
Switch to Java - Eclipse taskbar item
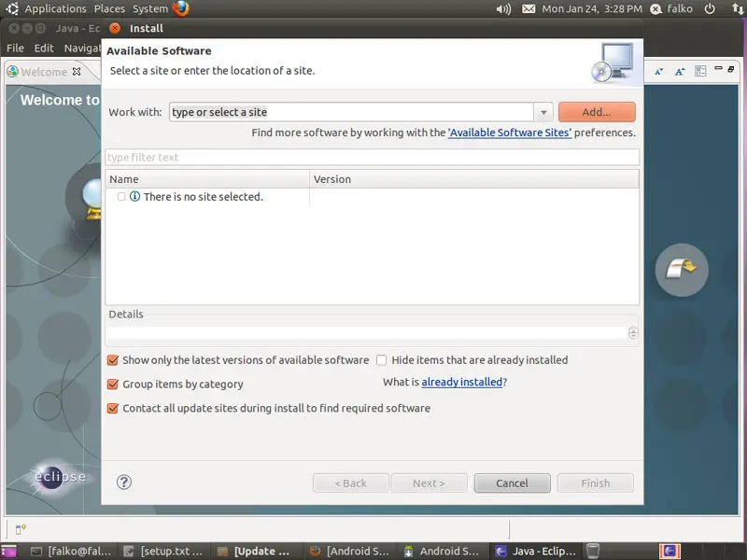coord(535,551)
